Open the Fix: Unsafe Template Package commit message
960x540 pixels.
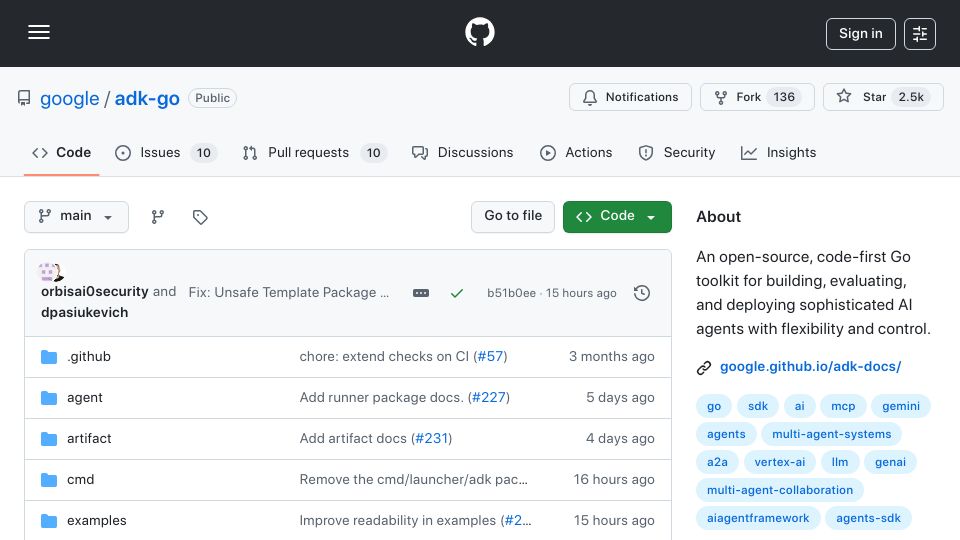288,293
